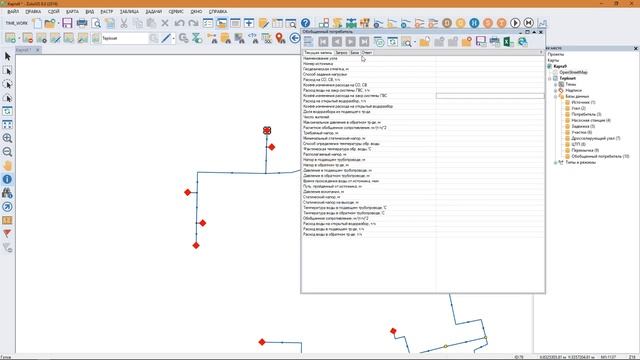Click Наименование узла row label
Viewport: 640px width, 360px height.
coord(320,58)
